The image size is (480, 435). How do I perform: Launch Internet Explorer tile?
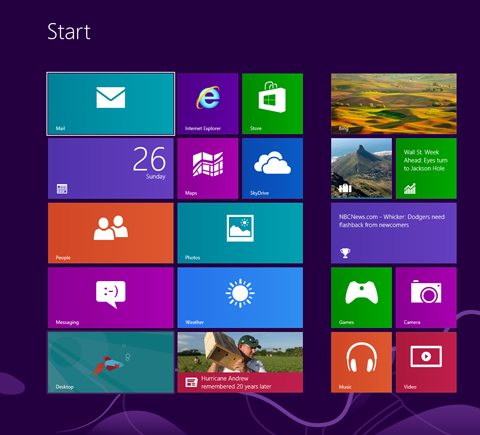click(208, 104)
